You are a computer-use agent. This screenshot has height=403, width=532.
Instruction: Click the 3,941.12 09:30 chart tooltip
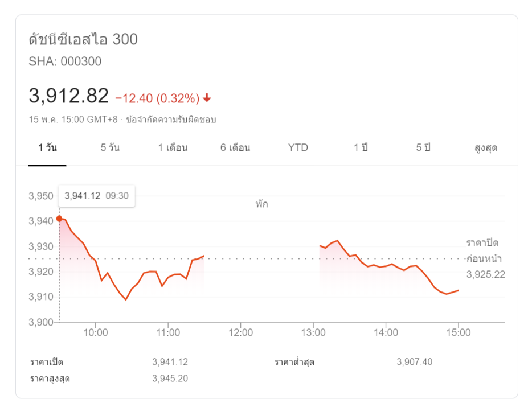pos(97,196)
